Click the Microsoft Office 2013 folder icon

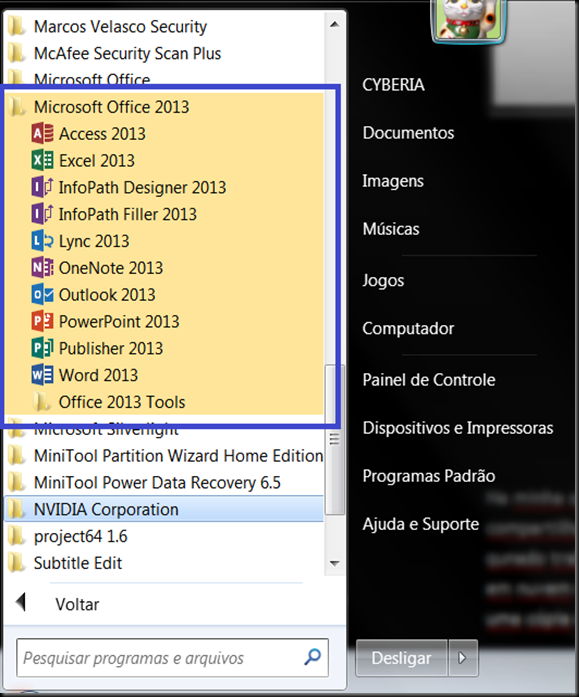(17, 107)
